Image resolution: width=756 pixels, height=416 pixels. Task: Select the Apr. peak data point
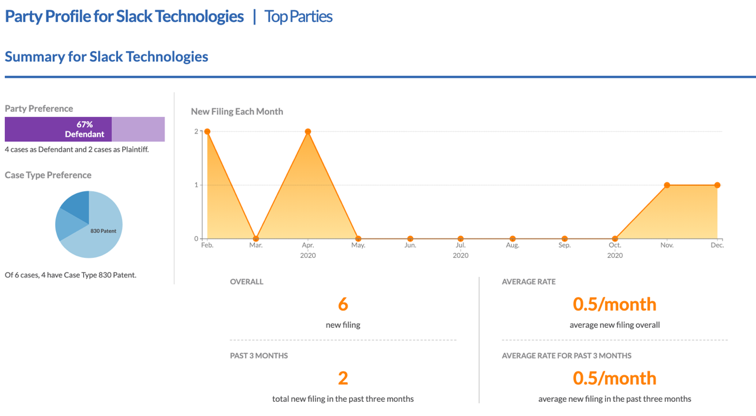308,132
